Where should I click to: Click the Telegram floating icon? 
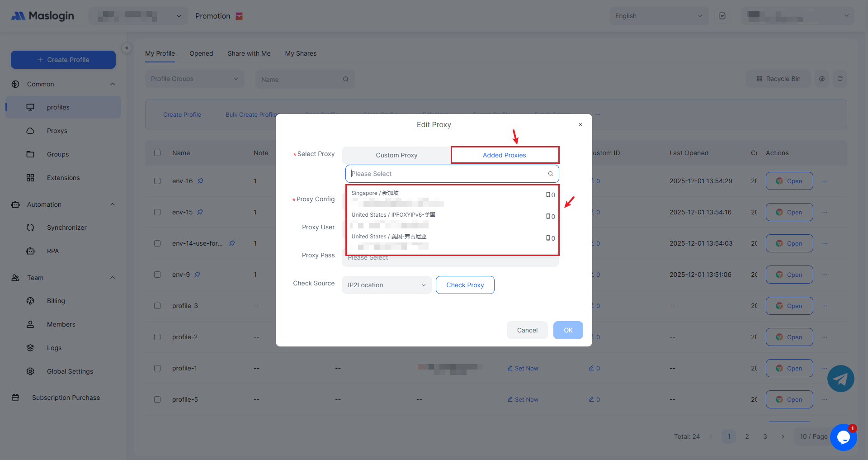pyautogui.click(x=840, y=379)
